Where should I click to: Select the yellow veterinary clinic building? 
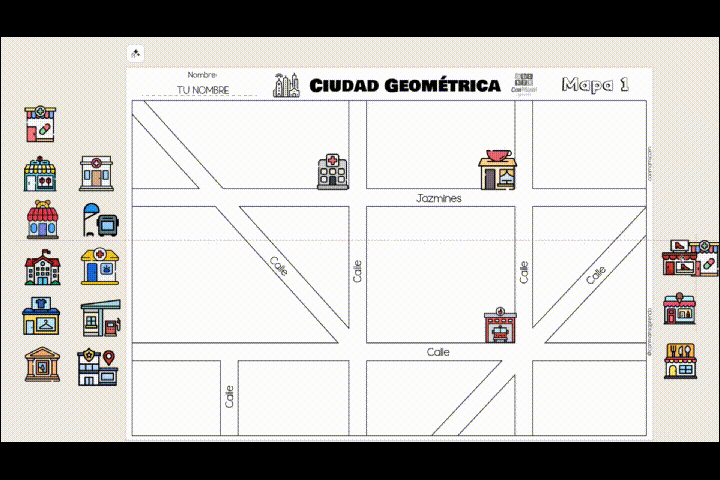point(100,266)
